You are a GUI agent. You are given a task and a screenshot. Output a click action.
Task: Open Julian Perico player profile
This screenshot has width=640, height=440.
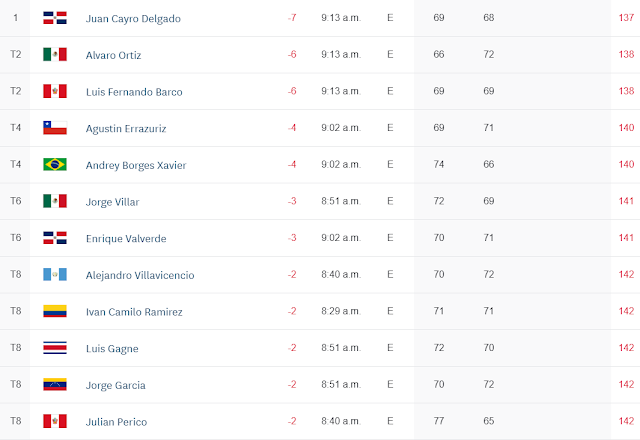(x=116, y=422)
